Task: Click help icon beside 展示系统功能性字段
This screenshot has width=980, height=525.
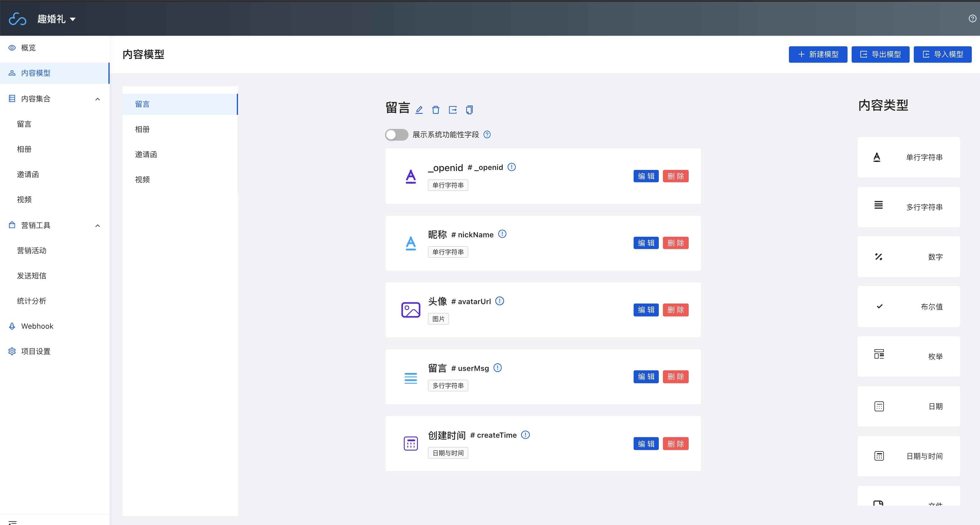Action: pyautogui.click(x=487, y=135)
